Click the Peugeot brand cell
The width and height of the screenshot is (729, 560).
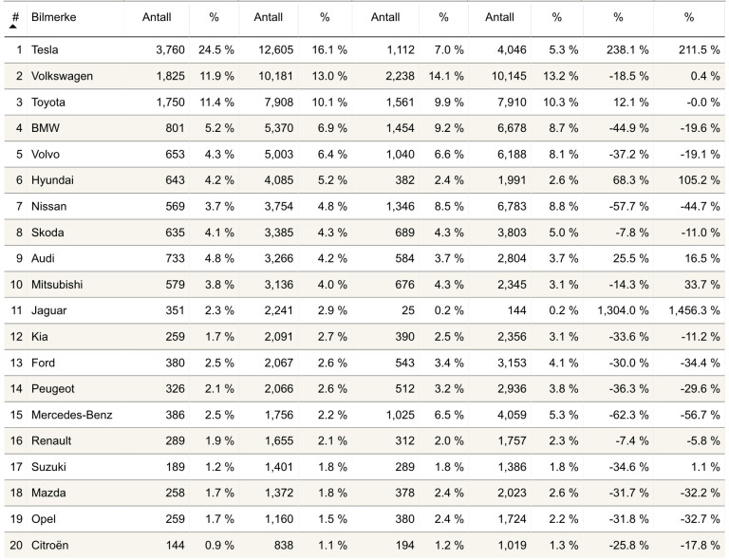click(x=52, y=388)
